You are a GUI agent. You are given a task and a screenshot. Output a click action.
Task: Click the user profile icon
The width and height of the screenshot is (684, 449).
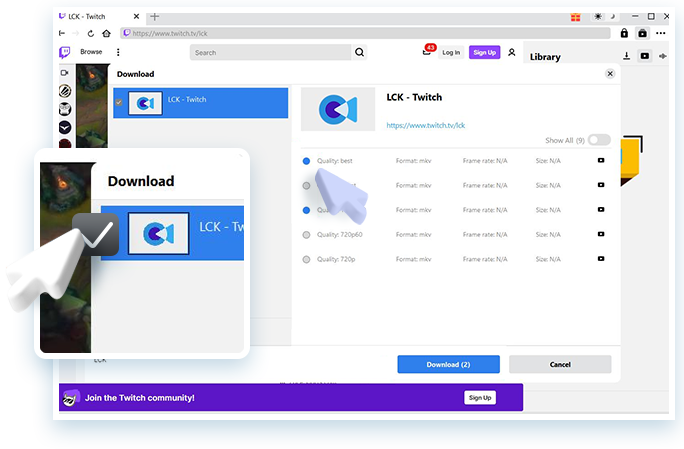(x=512, y=52)
